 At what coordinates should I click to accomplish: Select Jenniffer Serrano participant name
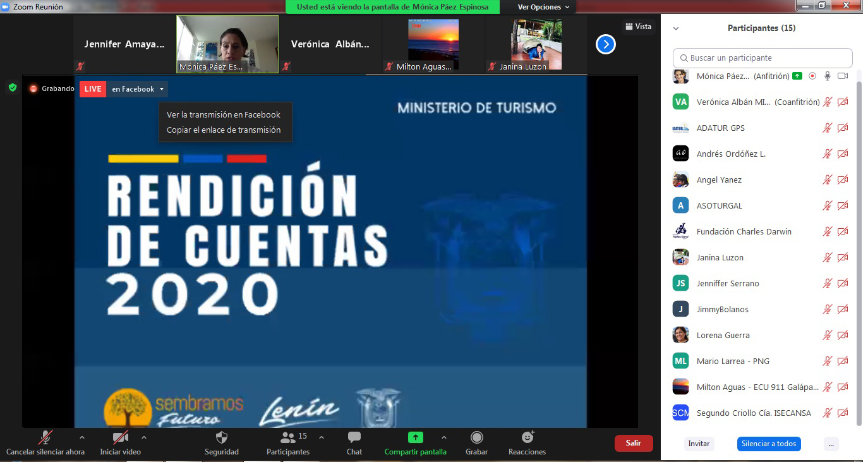tap(728, 283)
